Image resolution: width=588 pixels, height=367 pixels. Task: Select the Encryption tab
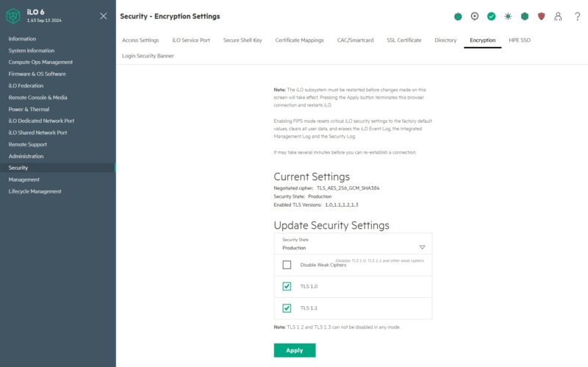[x=483, y=40]
